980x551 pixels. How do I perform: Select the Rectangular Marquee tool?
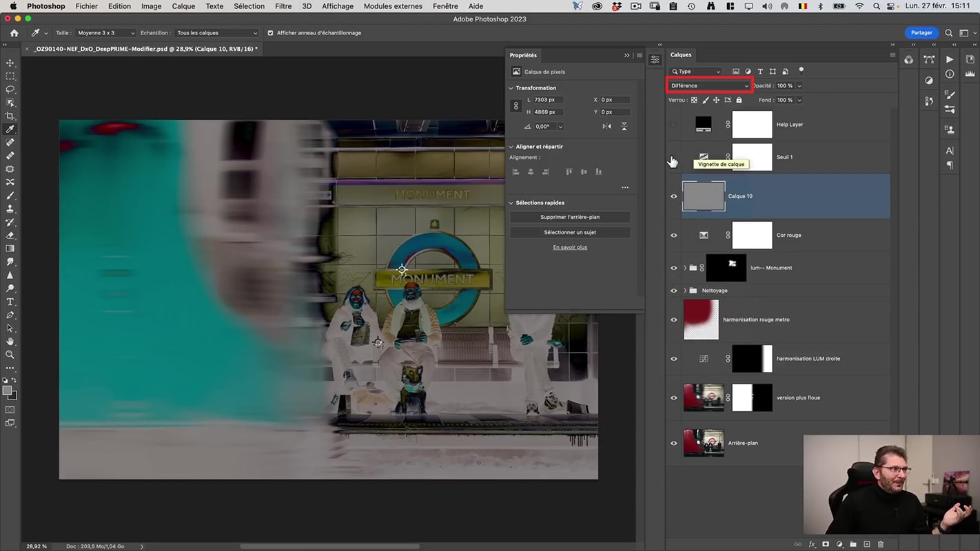(x=10, y=76)
